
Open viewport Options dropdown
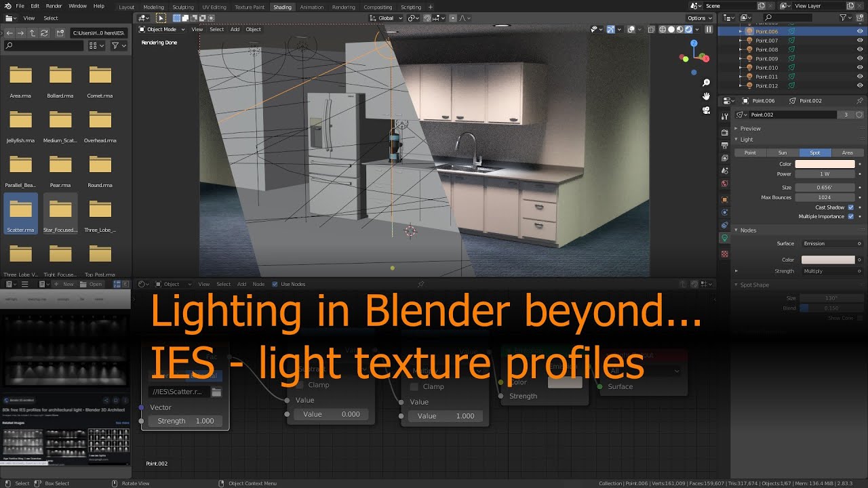(x=699, y=18)
